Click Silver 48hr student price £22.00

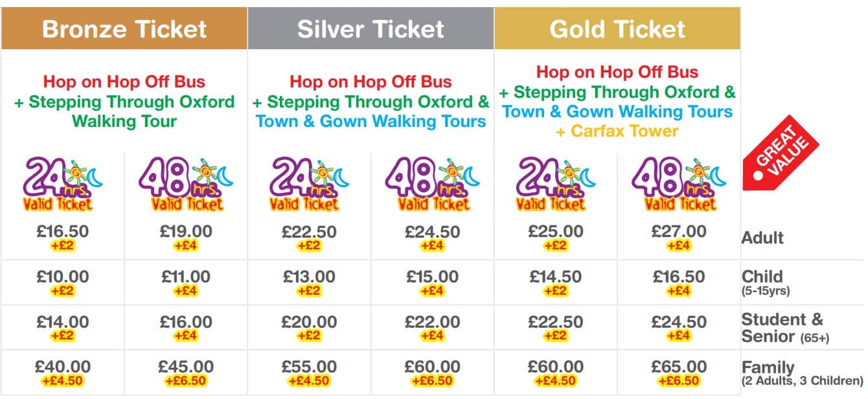pos(432,322)
